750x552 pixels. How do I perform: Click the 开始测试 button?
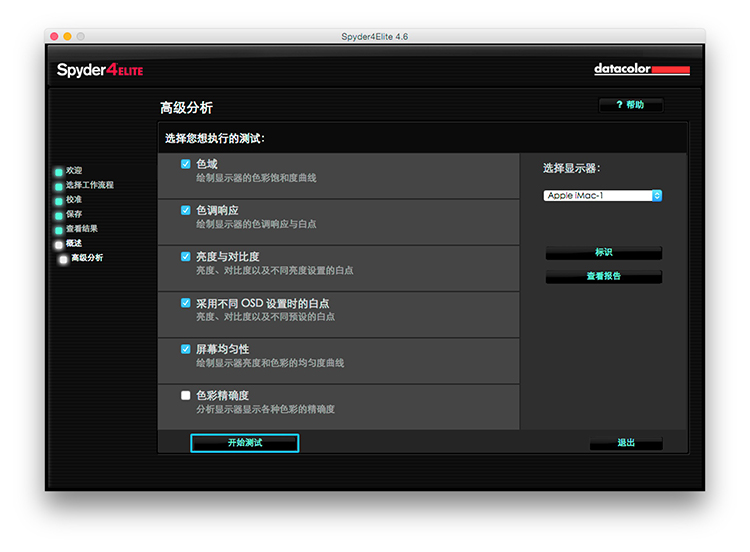tap(245, 443)
